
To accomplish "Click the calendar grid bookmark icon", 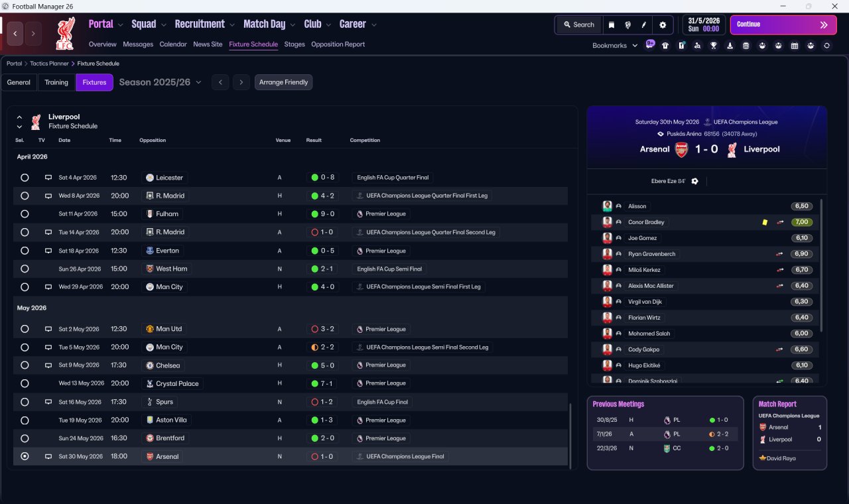I will point(795,46).
